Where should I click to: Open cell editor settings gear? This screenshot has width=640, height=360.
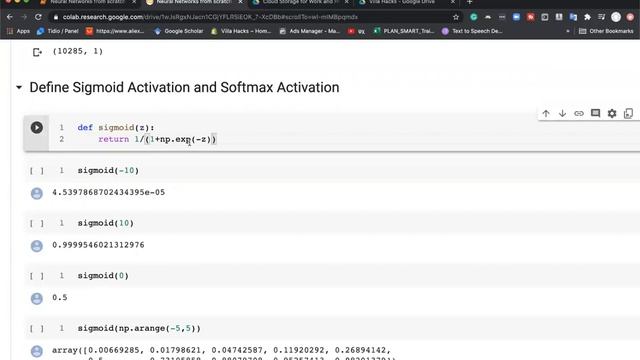pos(612,113)
